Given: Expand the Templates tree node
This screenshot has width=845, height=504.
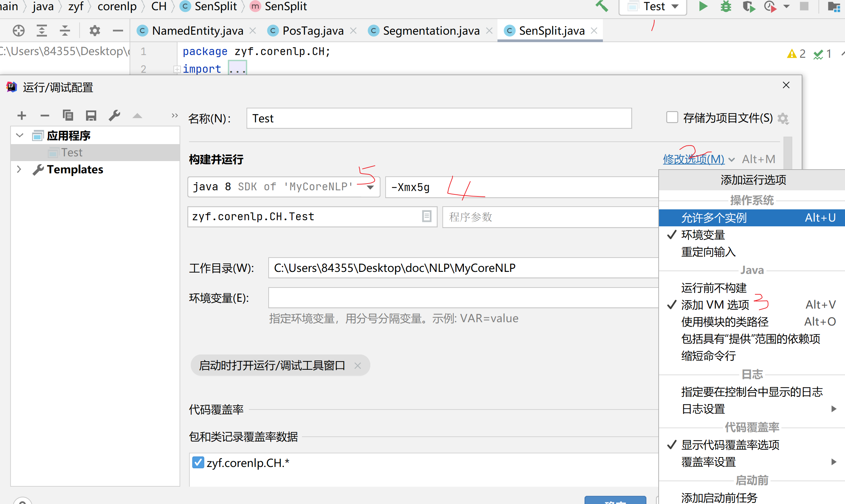Looking at the screenshot, I should [19, 169].
